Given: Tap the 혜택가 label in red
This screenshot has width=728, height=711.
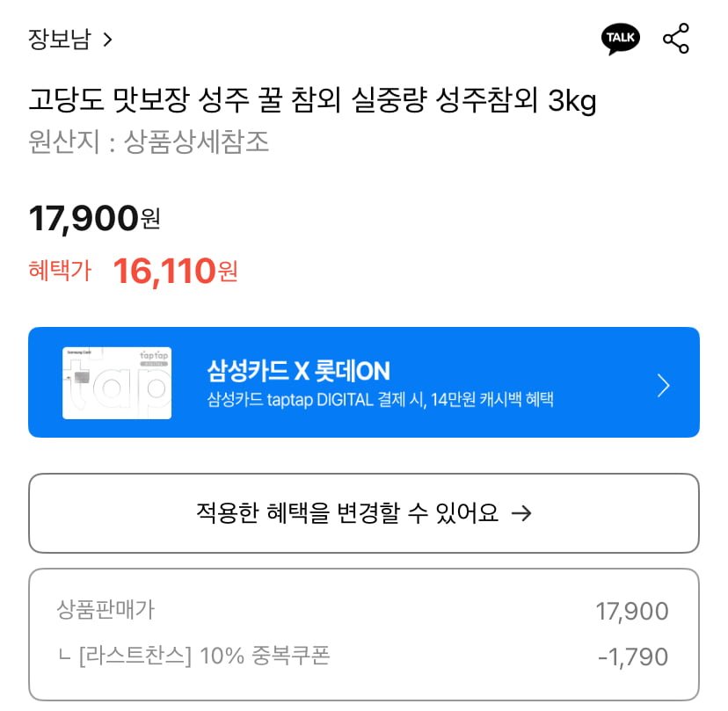Looking at the screenshot, I should [60, 270].
